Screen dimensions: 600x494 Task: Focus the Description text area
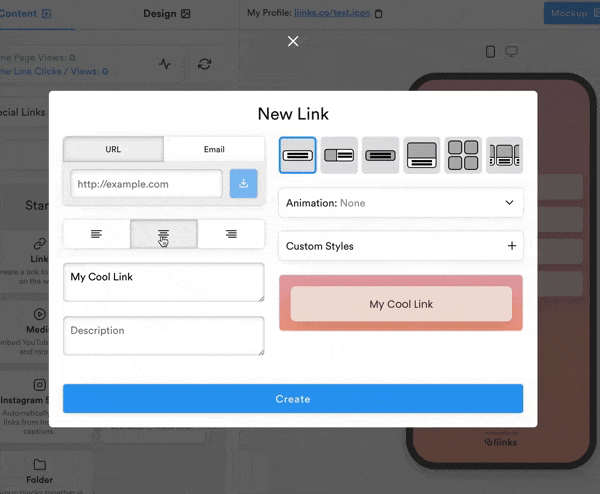coord(163,336)
